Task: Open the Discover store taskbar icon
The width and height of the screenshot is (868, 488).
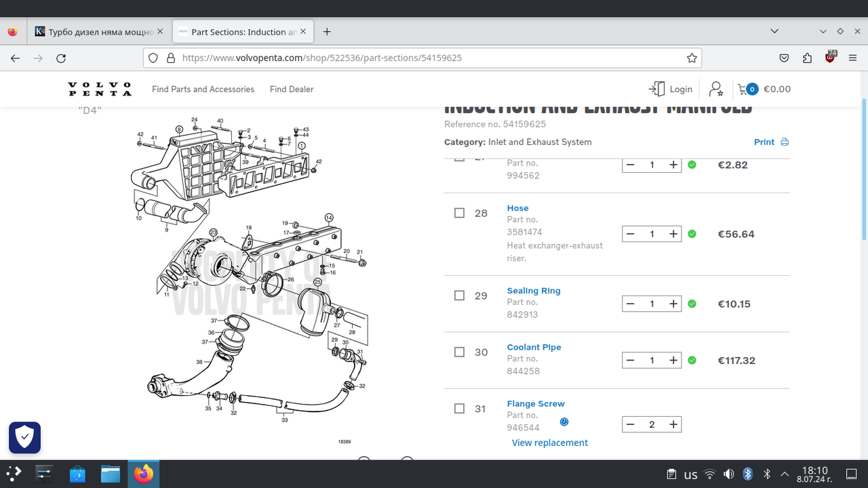Action: click(77, 474)
